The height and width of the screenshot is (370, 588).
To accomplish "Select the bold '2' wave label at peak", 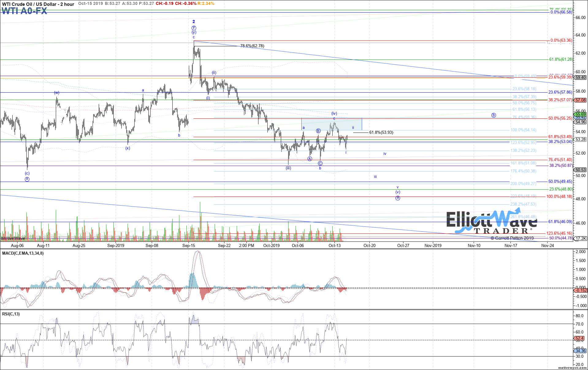I will pos(194,21).
